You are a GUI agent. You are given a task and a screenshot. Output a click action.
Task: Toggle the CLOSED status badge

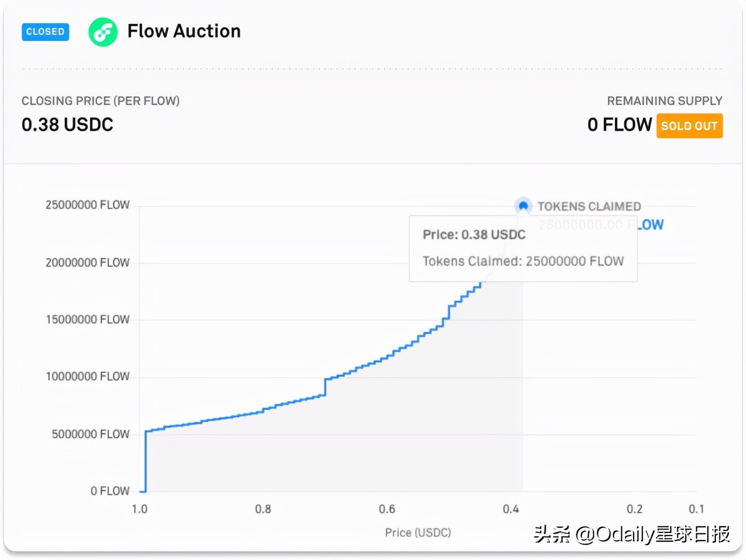pyautogui.click(x=45, y=32)
